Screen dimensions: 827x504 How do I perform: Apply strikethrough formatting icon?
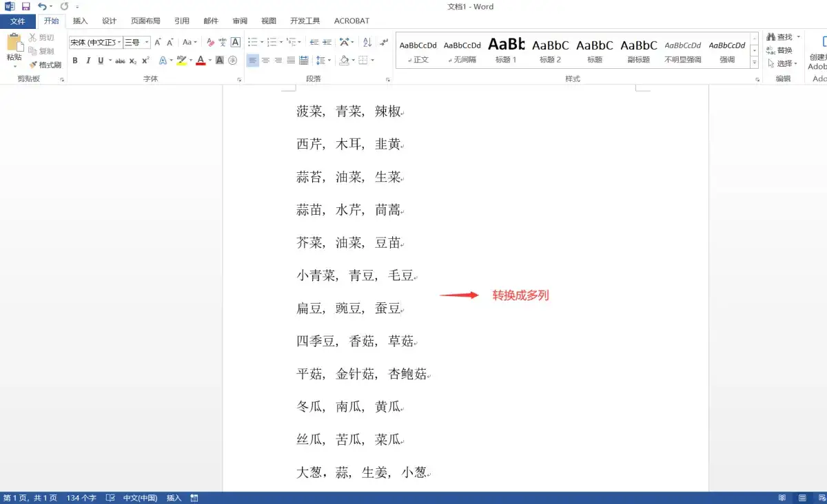tap(119, 61)
